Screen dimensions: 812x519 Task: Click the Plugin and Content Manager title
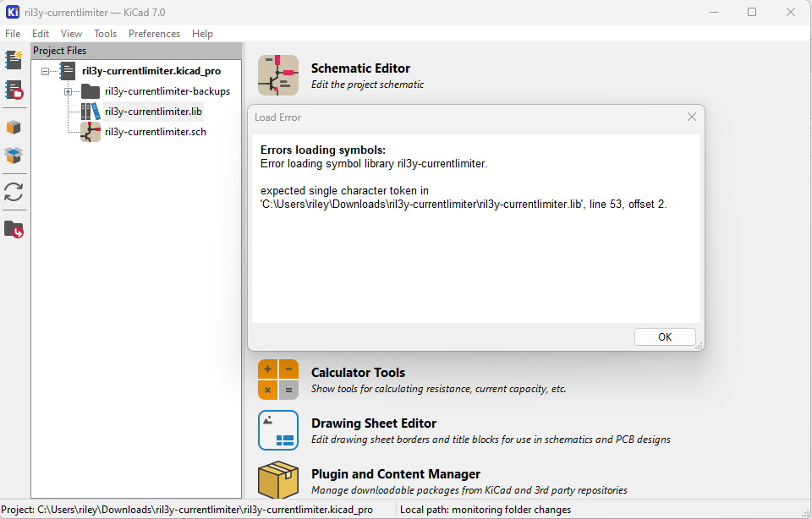click(396, 474)
